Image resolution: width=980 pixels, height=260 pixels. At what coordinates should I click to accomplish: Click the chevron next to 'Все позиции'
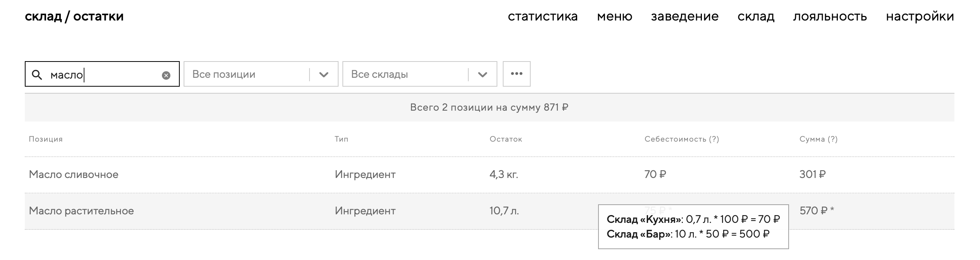tap(324, 74)
